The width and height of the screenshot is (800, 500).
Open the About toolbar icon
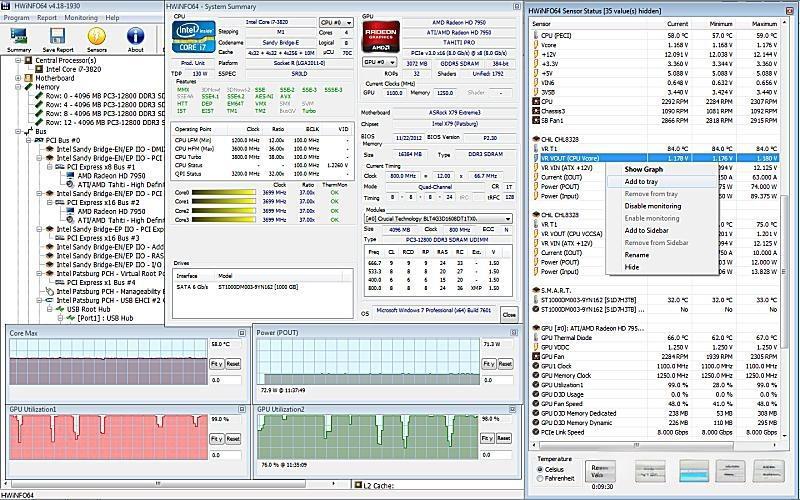(135, 39)
